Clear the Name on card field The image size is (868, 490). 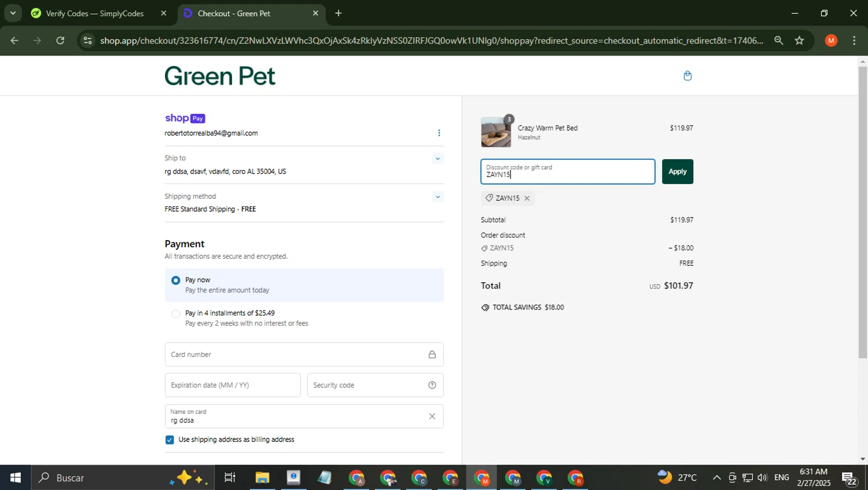(432, 417)
